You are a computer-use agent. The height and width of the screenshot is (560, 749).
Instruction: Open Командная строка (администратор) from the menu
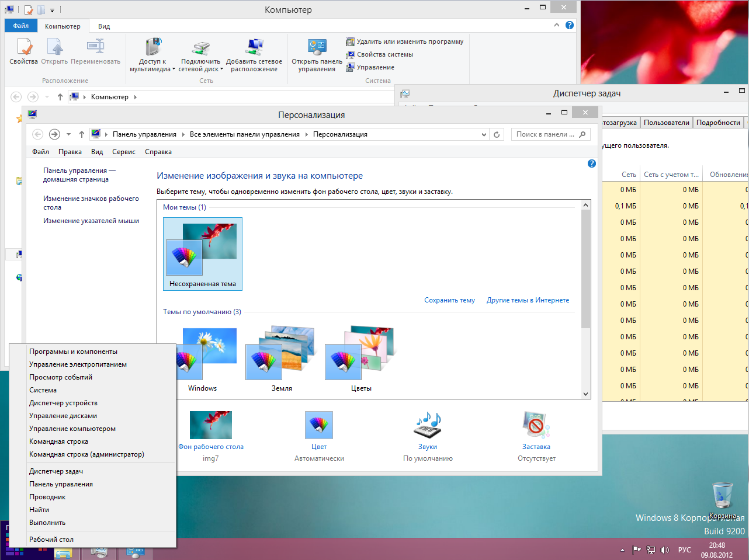click(x=93, y=454)
